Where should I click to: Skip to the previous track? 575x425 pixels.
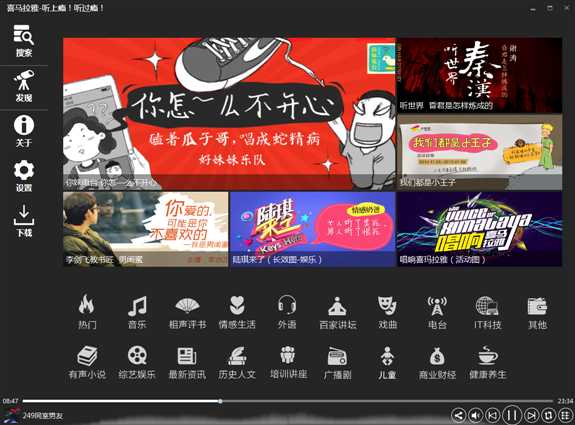point(493,415)
